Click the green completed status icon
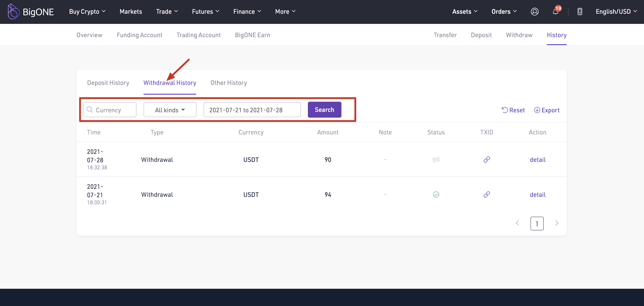The width and height of the screenshot is (644, 306). 436,194
